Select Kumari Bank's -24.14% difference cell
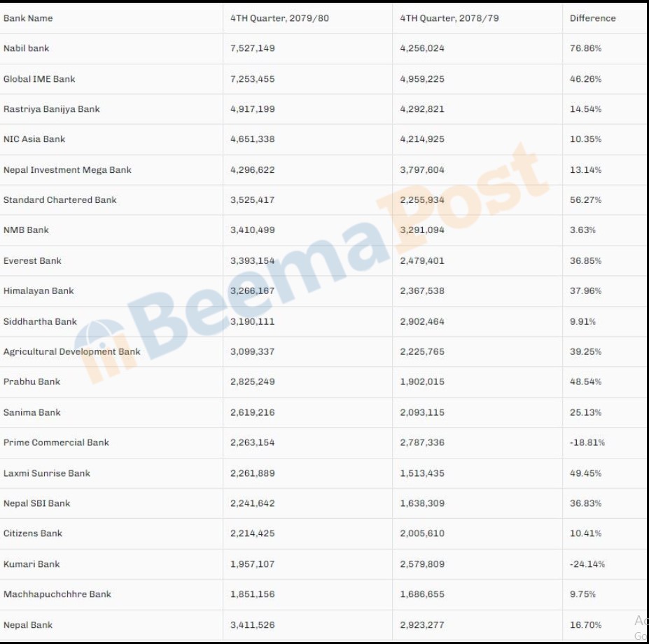The width and height of the screenshot is (649, 644). point(587,564)
